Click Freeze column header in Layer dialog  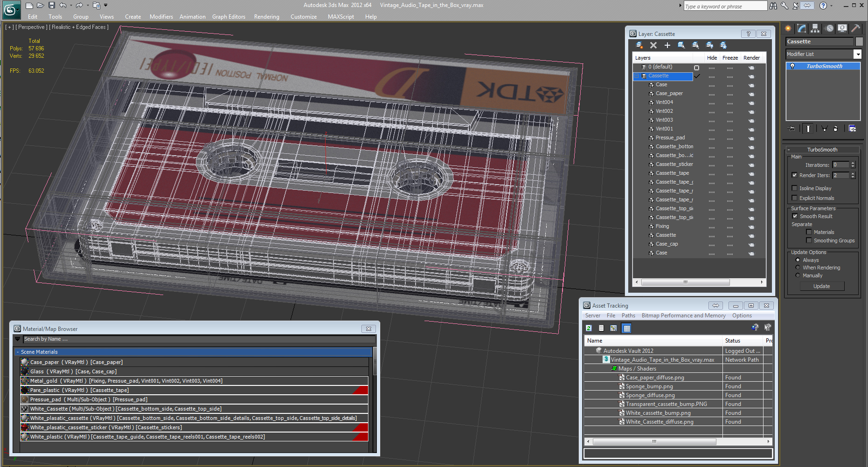730,58
